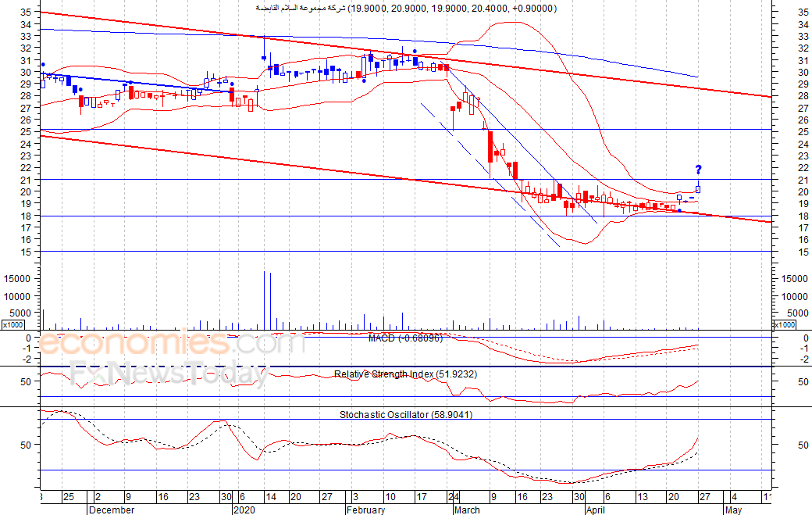Screen dimensions: 812x515
Task: Select the "March" month label
Action: (x=467, y=510)
